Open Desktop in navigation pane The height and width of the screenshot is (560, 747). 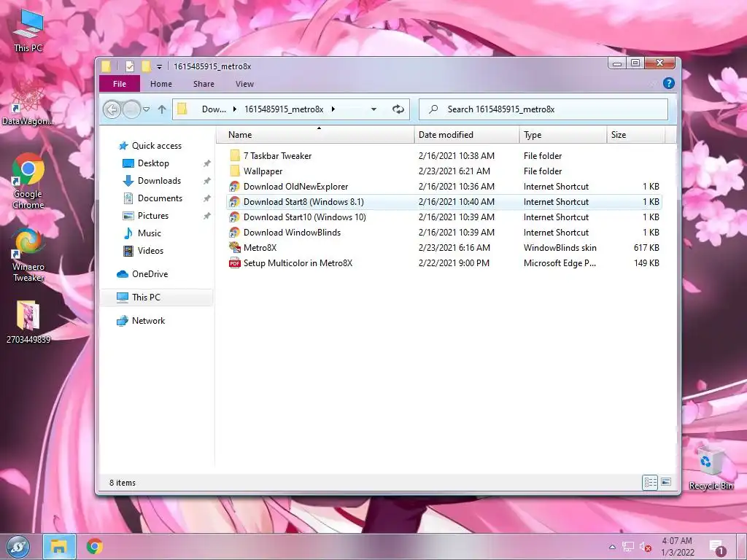(153, 163)
